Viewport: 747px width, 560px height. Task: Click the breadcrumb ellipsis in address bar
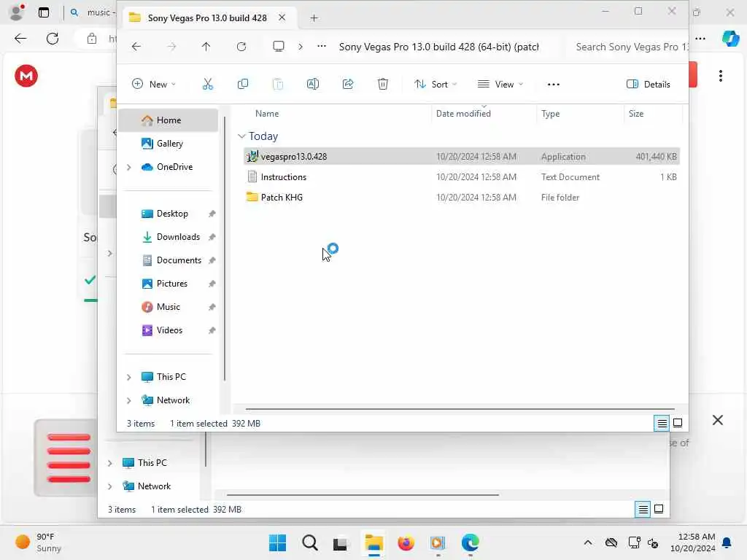[322, 46]
